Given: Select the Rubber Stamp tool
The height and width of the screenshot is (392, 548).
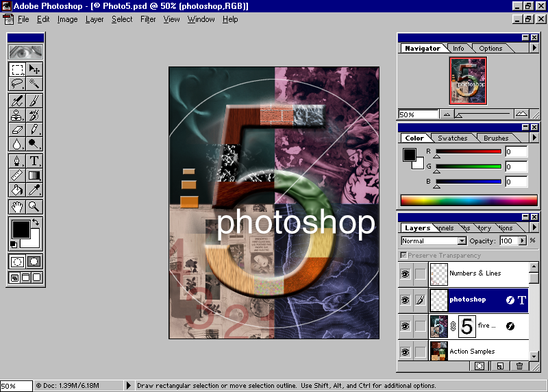Looking at the screenshot, I should pyautogui.click(x=17, y=115).
